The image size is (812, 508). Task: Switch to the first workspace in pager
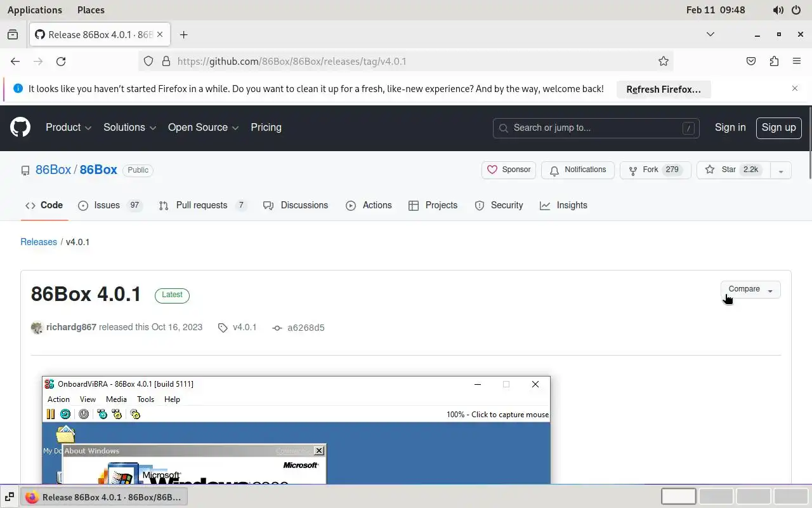[x=679, y=497]
